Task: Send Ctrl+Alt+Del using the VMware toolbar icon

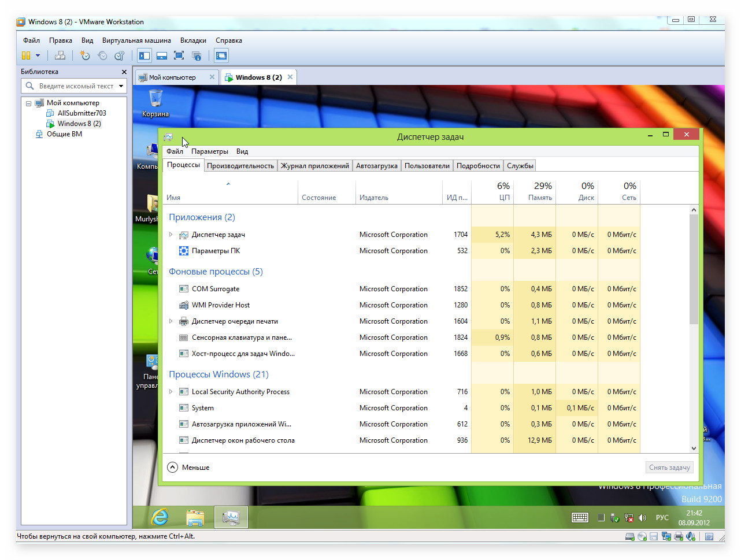Action: pos(60,55)
